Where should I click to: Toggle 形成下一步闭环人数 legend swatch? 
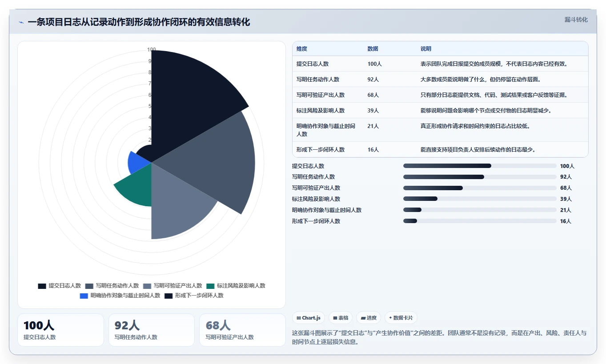[169, 296]
